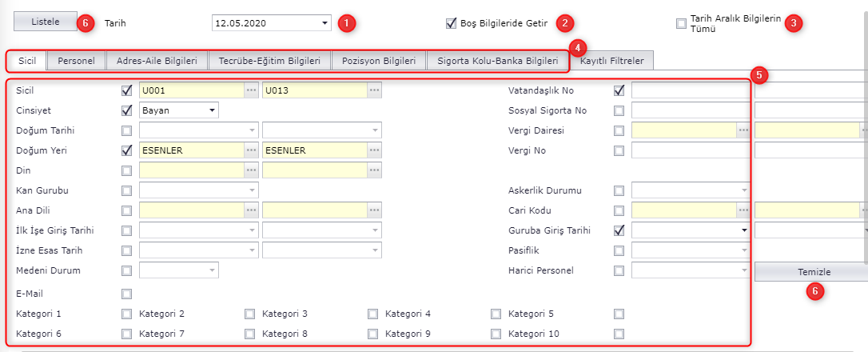Toggle the Cinsiyet filter checkbox
This screenshot has height=352, width=868.
(127, 110)
